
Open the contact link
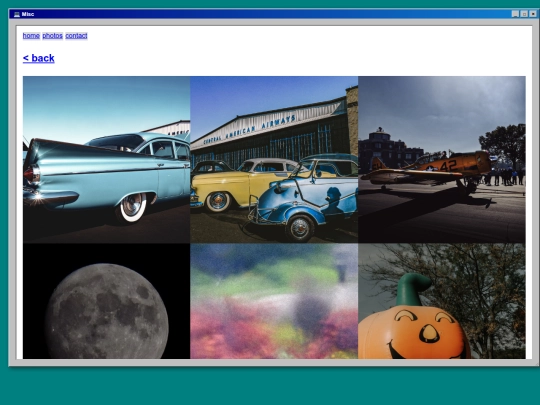coord(76,36)
